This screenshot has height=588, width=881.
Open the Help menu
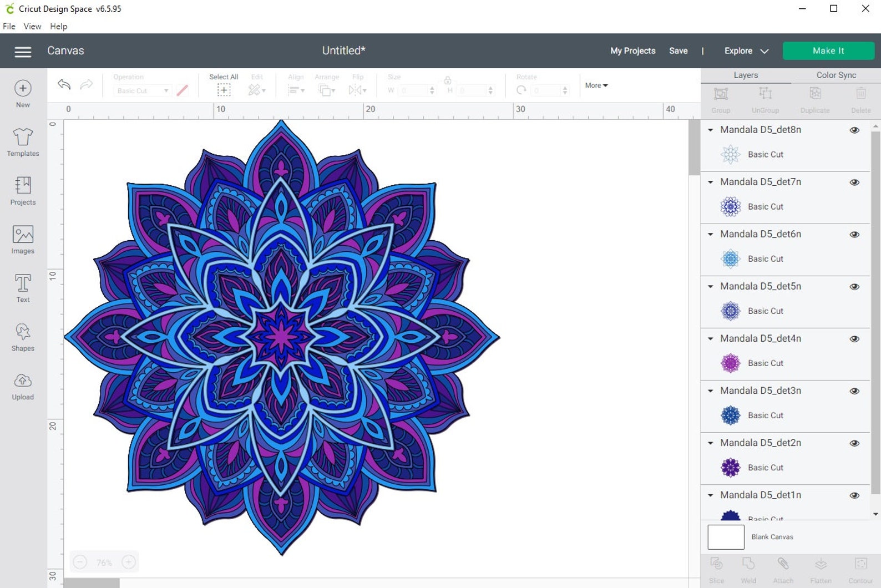58,26
